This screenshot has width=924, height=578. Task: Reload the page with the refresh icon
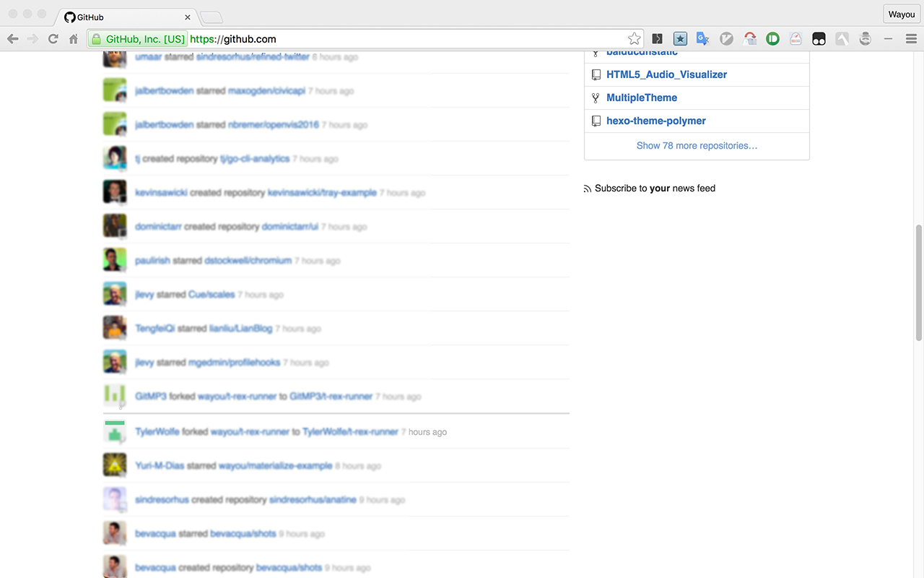53,39
